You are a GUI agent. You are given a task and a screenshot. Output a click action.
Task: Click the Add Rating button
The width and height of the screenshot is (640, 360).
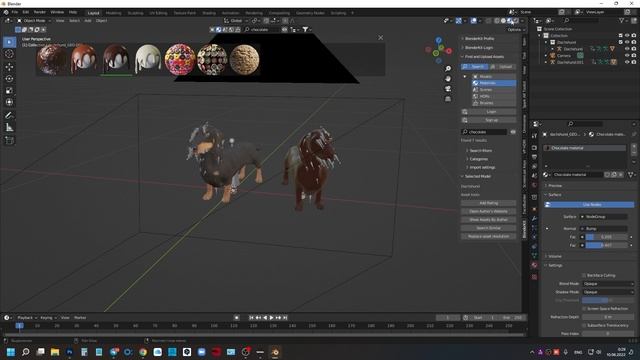[489, 203]
